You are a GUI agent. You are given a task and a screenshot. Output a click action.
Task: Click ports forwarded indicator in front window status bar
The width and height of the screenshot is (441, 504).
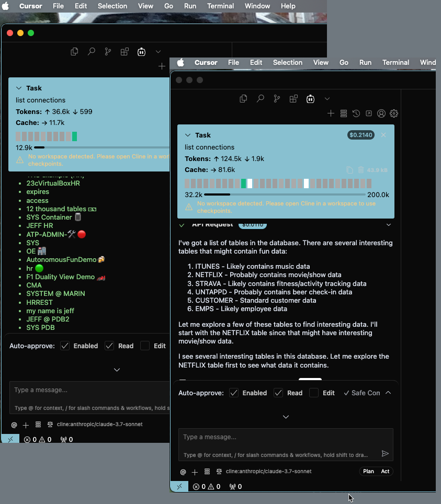[236, 487]
